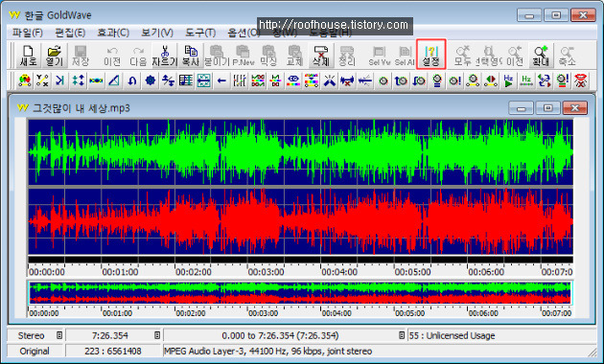604x364 pixels.
Task: Open the Echo effect icon
Action: (60, 80)
